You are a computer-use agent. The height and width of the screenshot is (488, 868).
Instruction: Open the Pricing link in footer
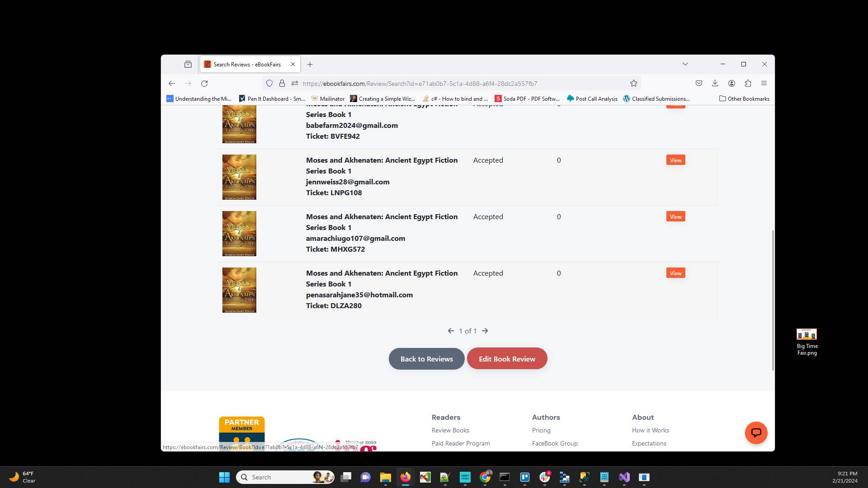[x=541, y=430]
